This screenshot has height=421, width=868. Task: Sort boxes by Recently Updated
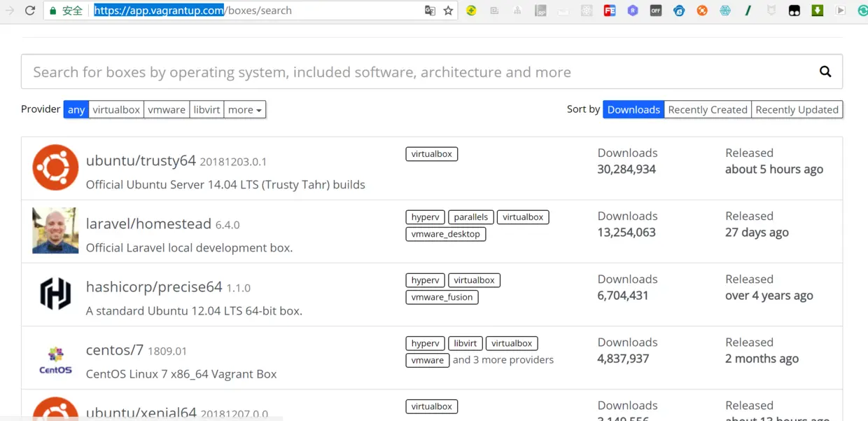coord(797,109)
